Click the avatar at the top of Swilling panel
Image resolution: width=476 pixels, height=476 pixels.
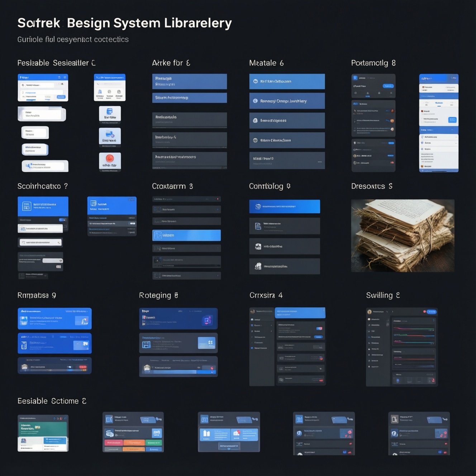click(x=370, y=312)
